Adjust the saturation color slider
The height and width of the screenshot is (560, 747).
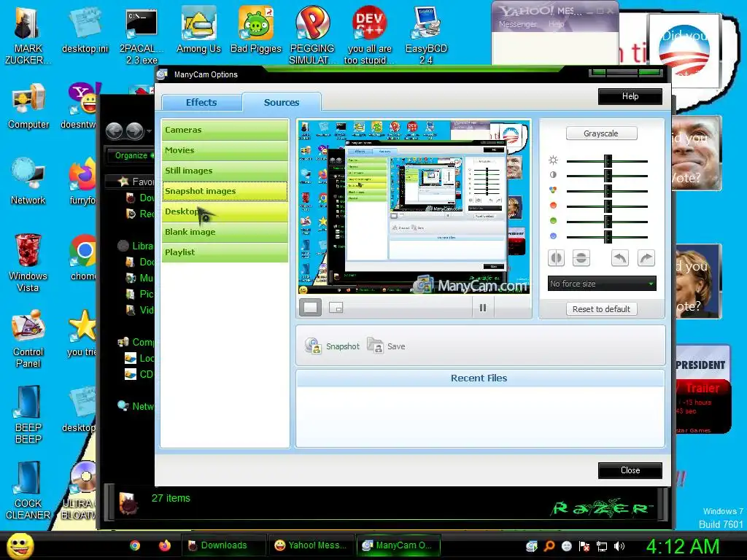[x=607, y=191]
